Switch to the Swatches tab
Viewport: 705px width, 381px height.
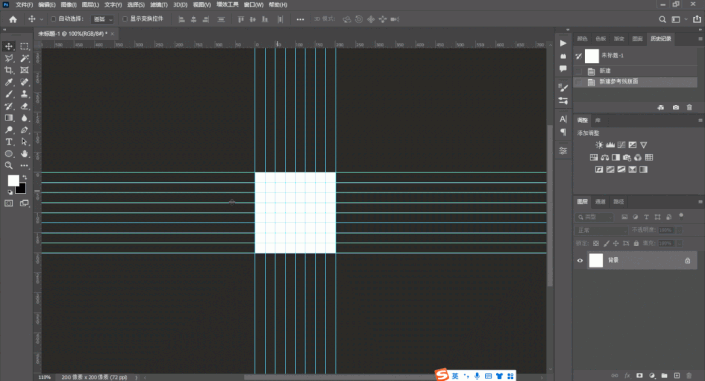600,39
